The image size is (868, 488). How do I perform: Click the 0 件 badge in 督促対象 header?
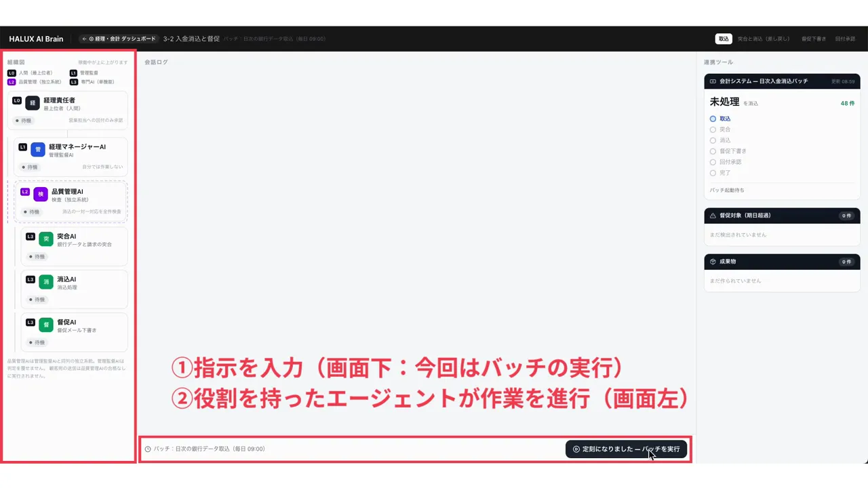[846, 216]
